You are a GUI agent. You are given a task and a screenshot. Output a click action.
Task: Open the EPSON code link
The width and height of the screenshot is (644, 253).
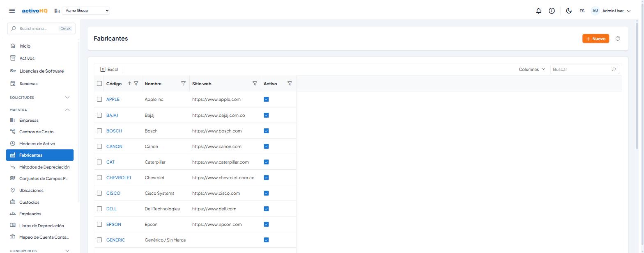(x=113, y=224)
